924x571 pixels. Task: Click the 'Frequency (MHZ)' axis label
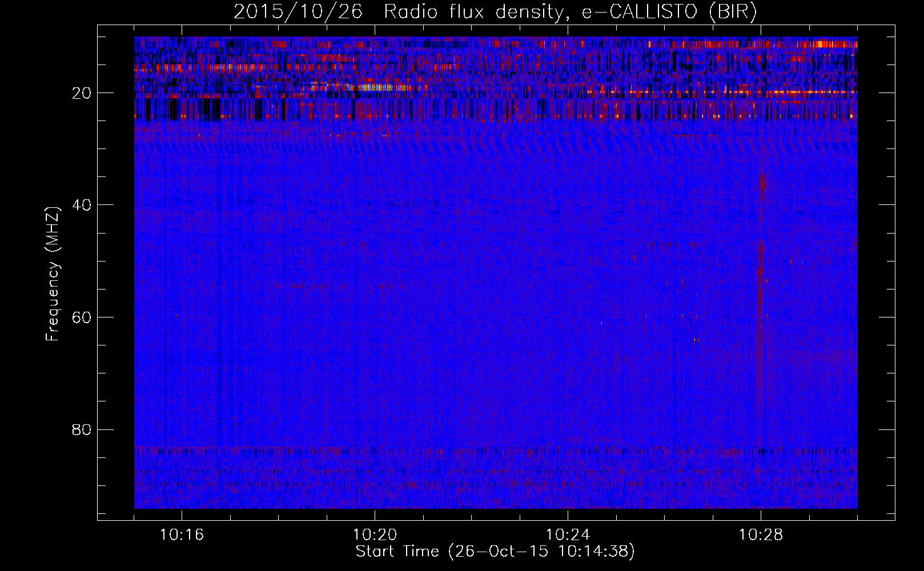pos(52,274)
